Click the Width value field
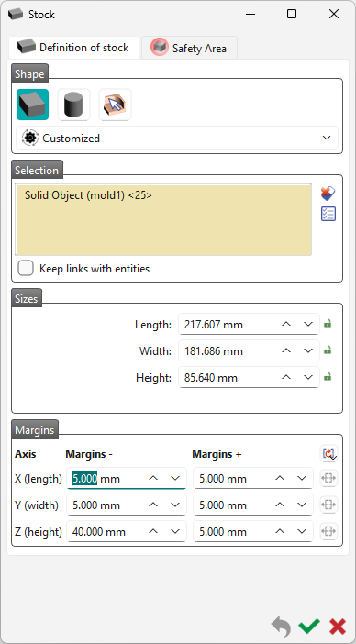This screenshot has height=644, width=356. click(249, 351)
